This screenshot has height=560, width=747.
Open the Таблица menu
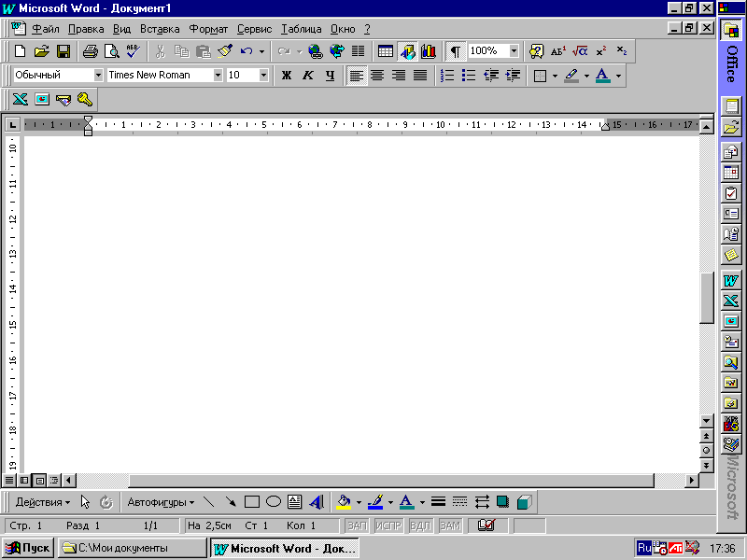pyautogui.click(x=301, y=29)
